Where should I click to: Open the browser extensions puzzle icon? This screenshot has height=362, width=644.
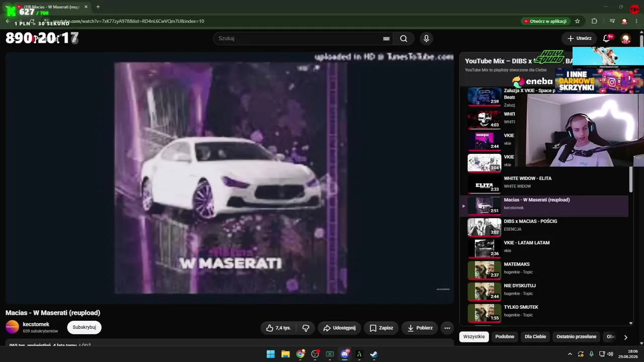pyautogui.click(x=594, y=21)
